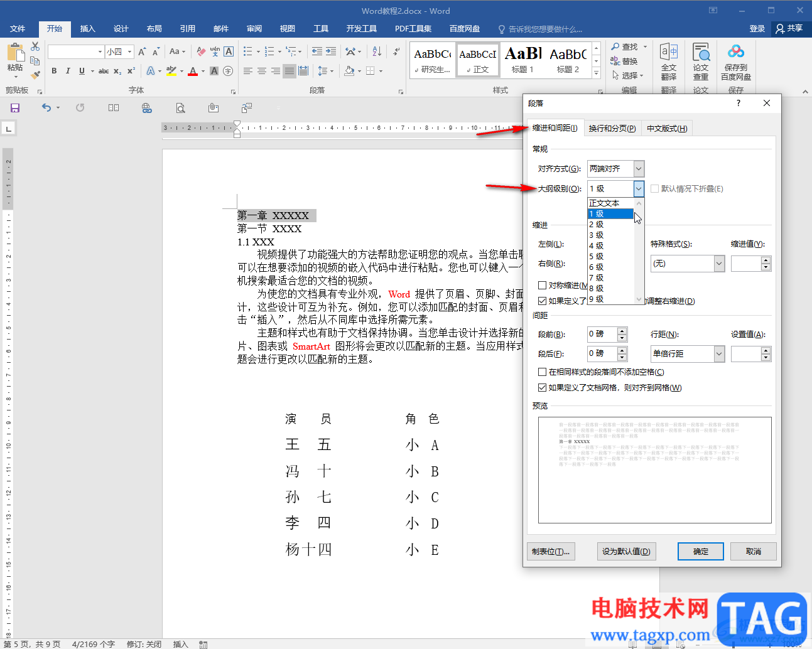812x649 pixels.
Task: Click the paper check 论文查重 icon
Action: (701, 62)
